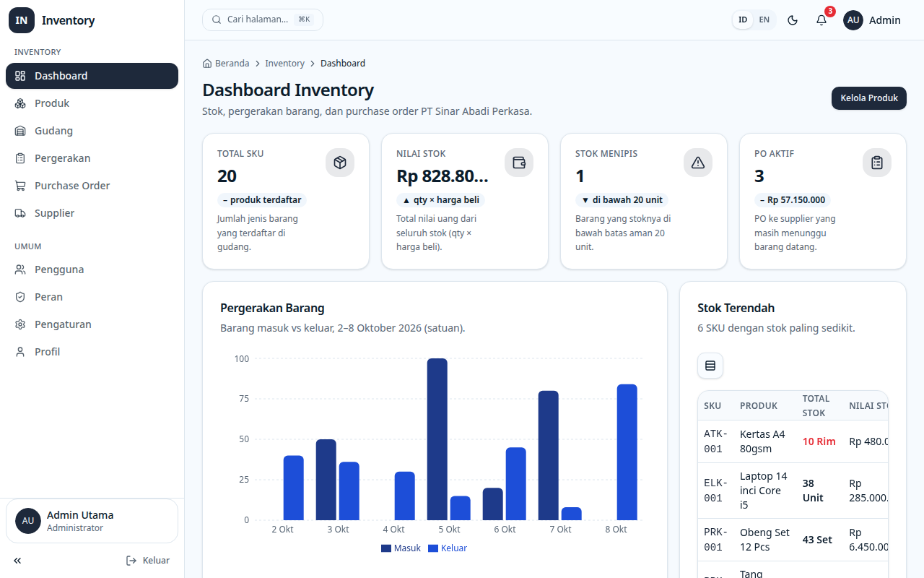Click the Nilai Stok wallet icon

tap(519, 163)
